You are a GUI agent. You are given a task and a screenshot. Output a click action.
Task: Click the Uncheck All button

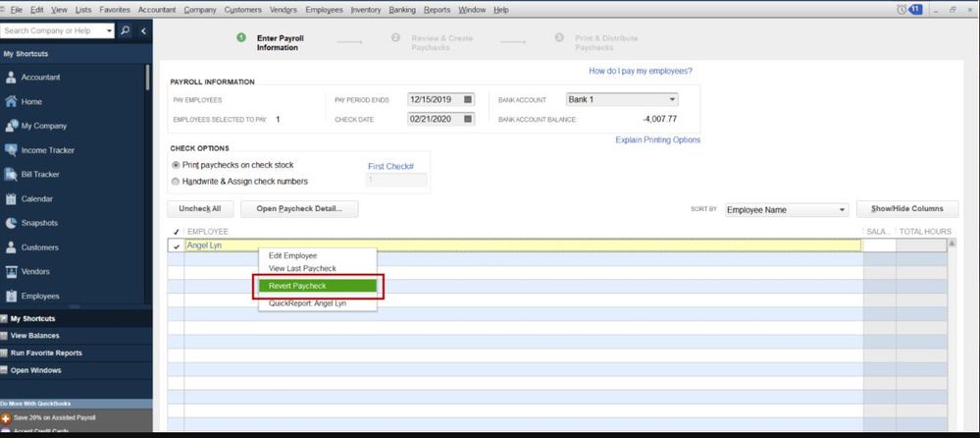[200, 209]
